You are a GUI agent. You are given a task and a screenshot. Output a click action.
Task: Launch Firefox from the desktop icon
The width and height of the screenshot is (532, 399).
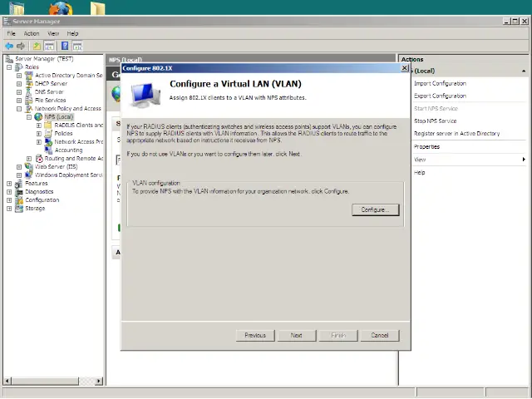tap(61, 8)
